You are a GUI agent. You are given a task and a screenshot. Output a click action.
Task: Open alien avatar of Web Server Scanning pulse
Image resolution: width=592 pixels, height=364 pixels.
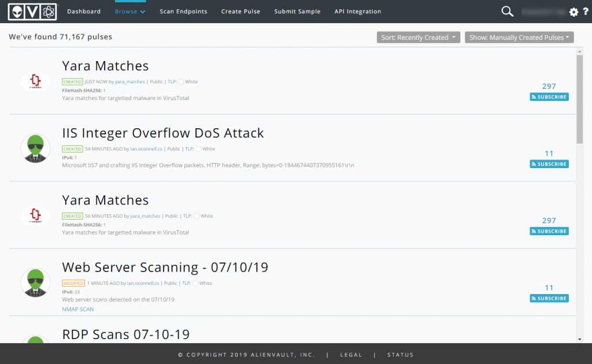(35, 283)
